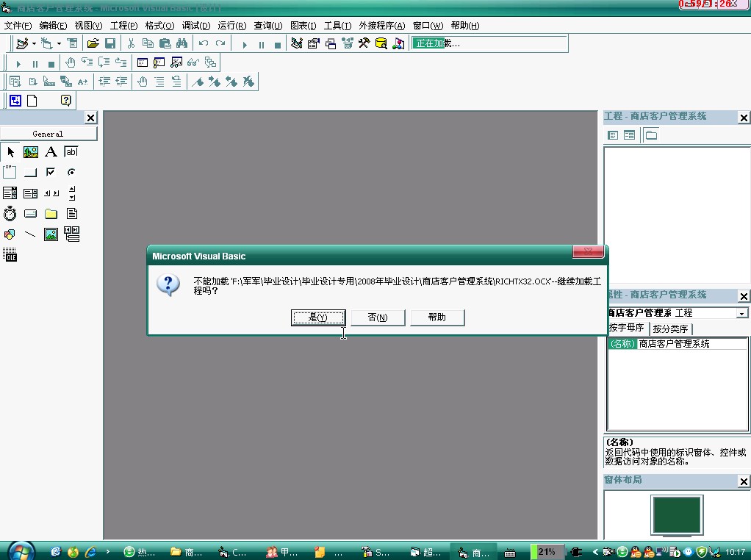Click the 10:17 clock in the system tray
The height and width of the screenshot is (560, 751).
pyautogui.click(x=735, y=552)
